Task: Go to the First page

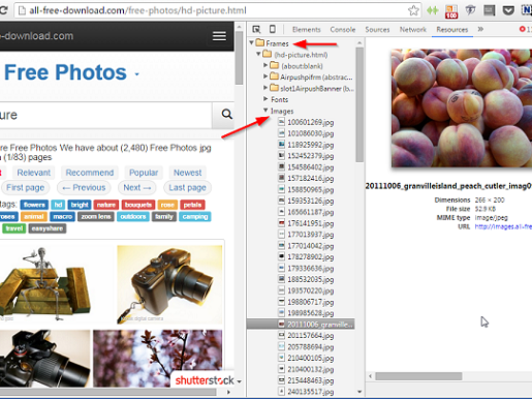Action: point(25,188)
